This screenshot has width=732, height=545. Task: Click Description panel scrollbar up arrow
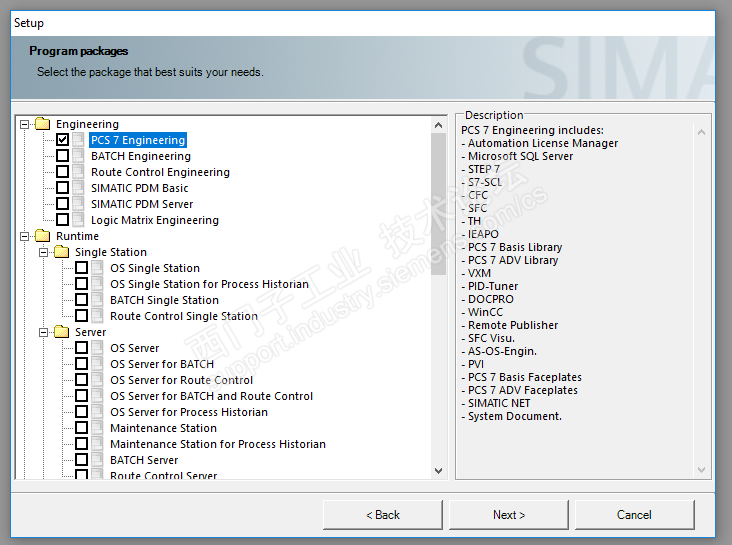tap(701, 132)
